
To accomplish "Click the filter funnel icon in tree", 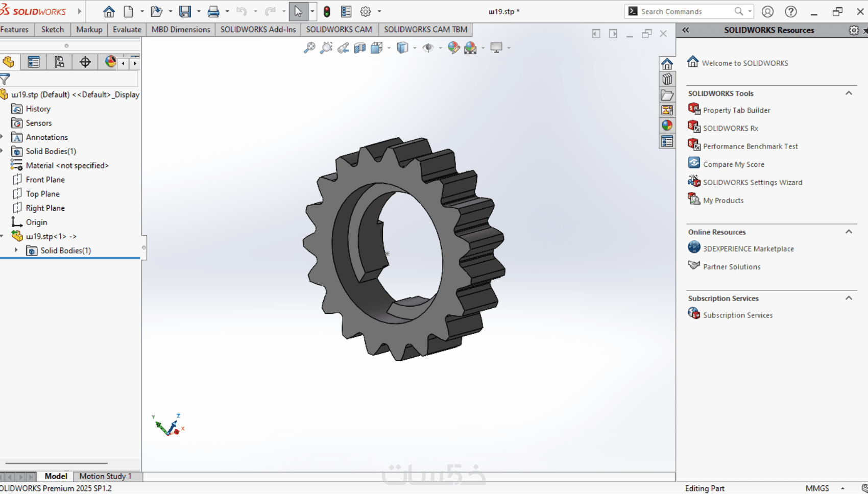I will [5, 79].
